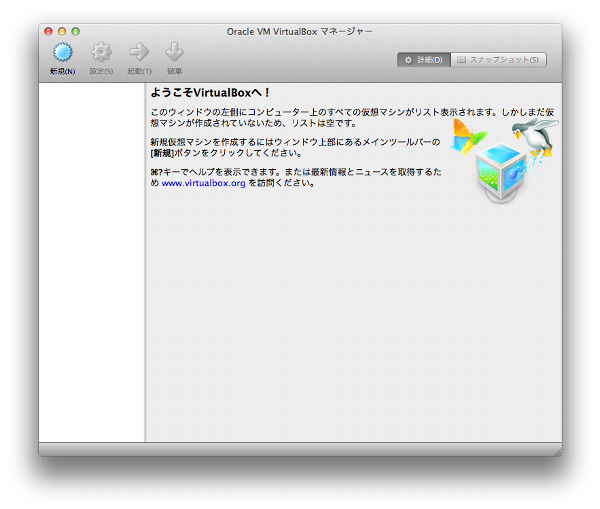Click the window resize grip corner
Screen dimensions: 600x509
[x=558, y=452]
